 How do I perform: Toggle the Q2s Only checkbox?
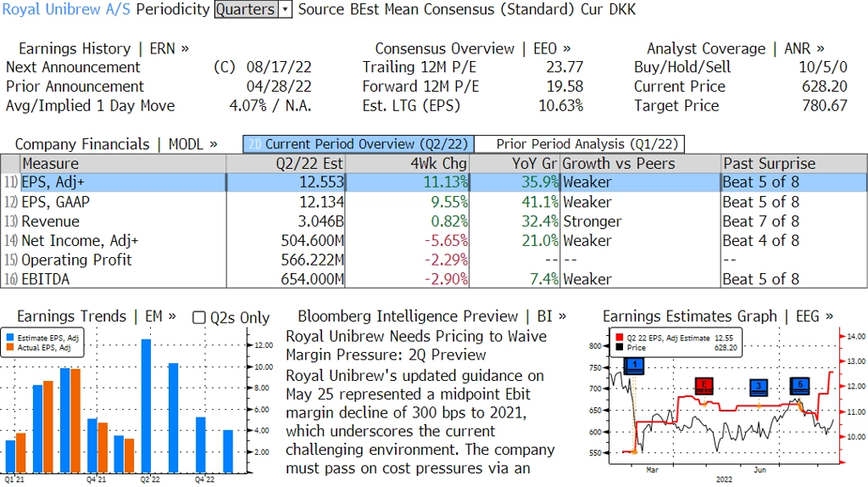198,317
